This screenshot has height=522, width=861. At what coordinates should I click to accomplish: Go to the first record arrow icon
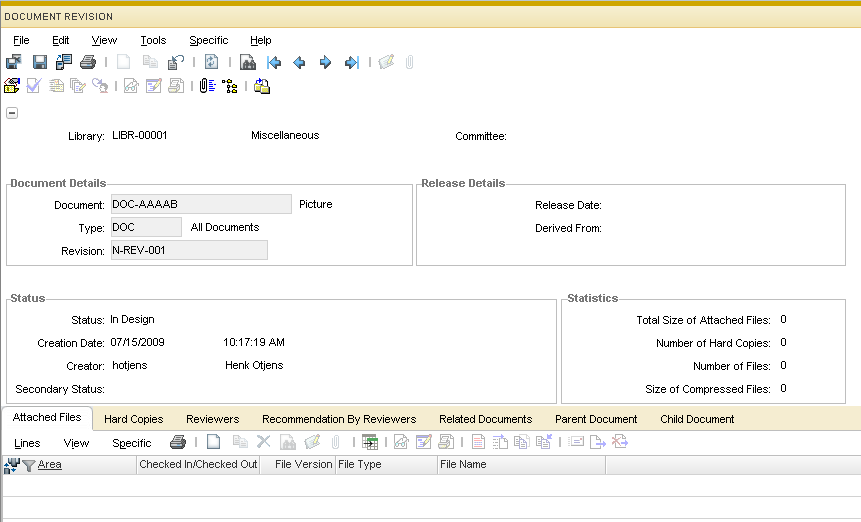pos(274,62)
